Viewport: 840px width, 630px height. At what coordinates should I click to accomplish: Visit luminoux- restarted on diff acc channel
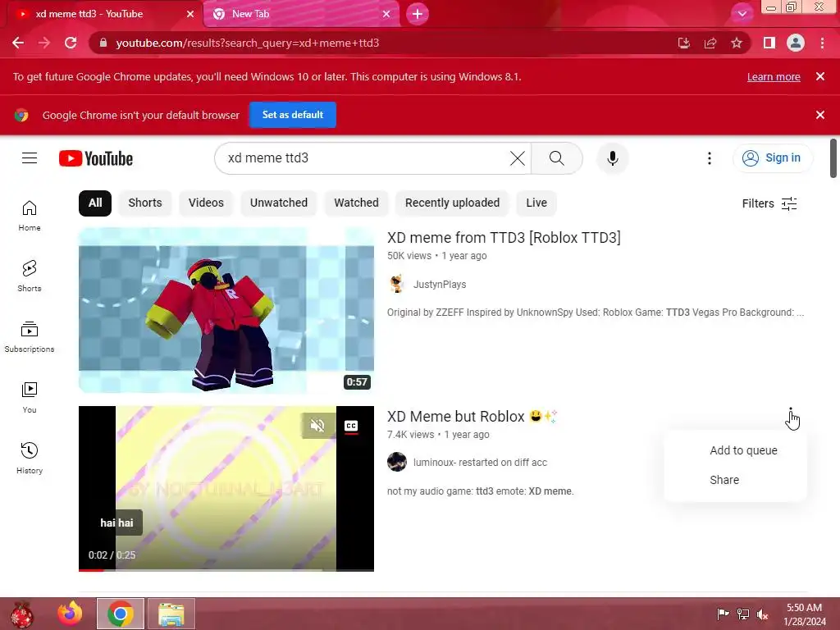click(480, 463)
